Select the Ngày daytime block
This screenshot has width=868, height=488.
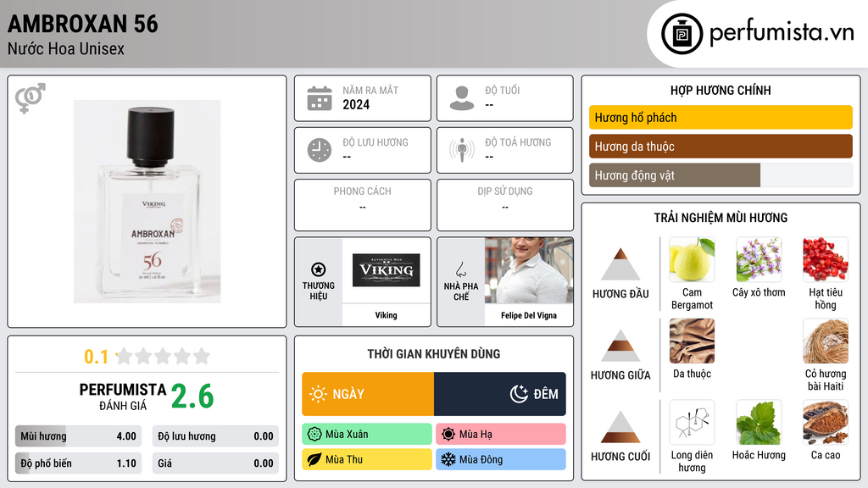(x=368, y=394)
